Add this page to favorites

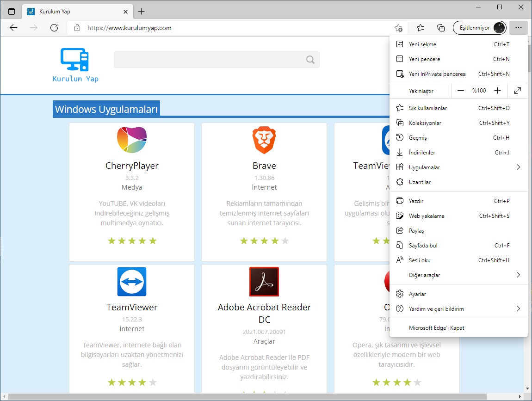point(398,28)
